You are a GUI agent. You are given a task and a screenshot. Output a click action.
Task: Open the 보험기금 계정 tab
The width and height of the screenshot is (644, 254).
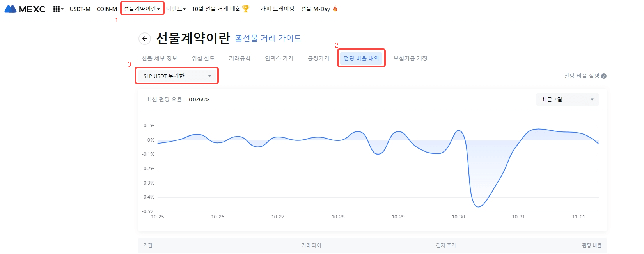410,58
